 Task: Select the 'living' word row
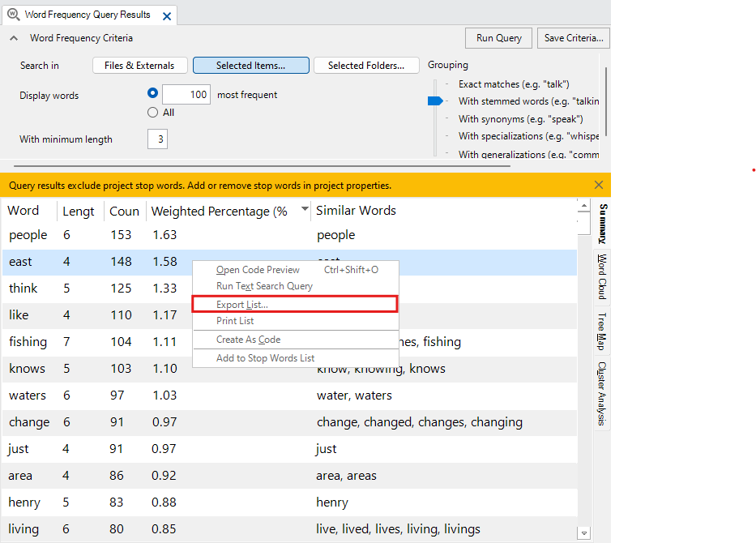click(x=289, y=529)
